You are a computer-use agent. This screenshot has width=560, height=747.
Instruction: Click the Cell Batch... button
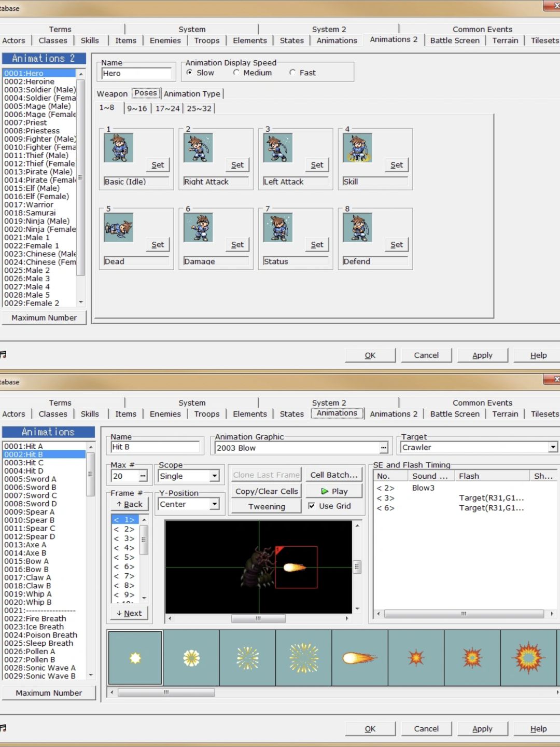click(334, 475)
